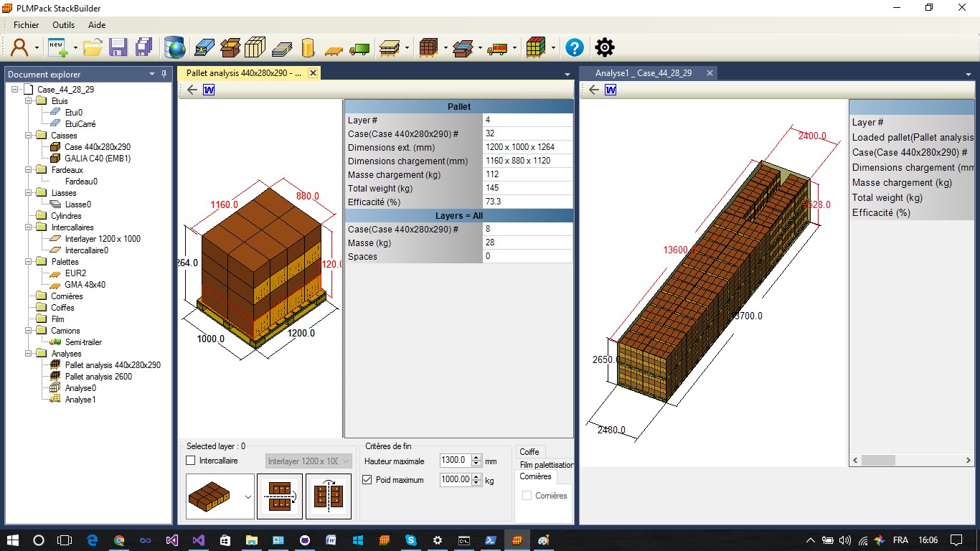Viewport: 980px width, 551px height.
Task: Open the Outils menu
Action: pyautogui.click(x=64, y=25)
